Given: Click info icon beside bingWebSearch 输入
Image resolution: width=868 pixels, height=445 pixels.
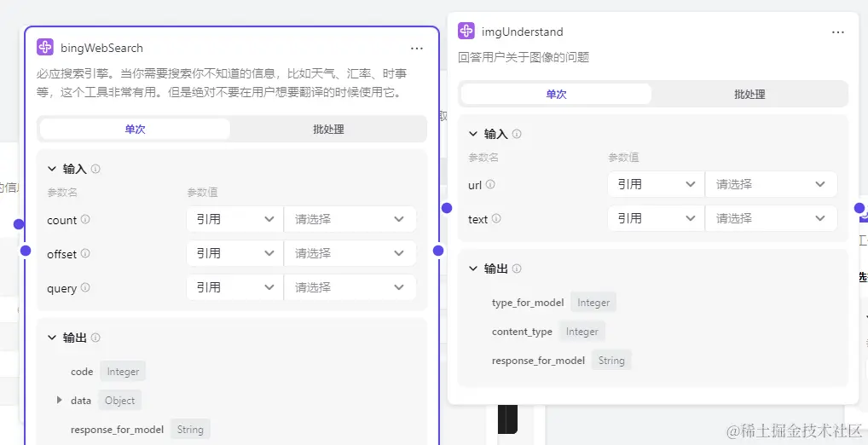Looking at the screenshot, I should pos(95,168).
